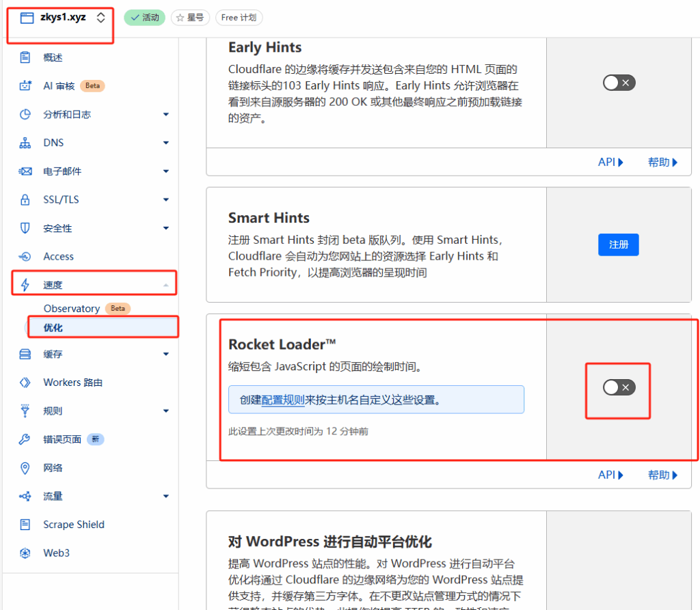This screenshot has width=700, height=610.
Task: Open 帮助 link under Rocket Loader
Action: [662, 475]
